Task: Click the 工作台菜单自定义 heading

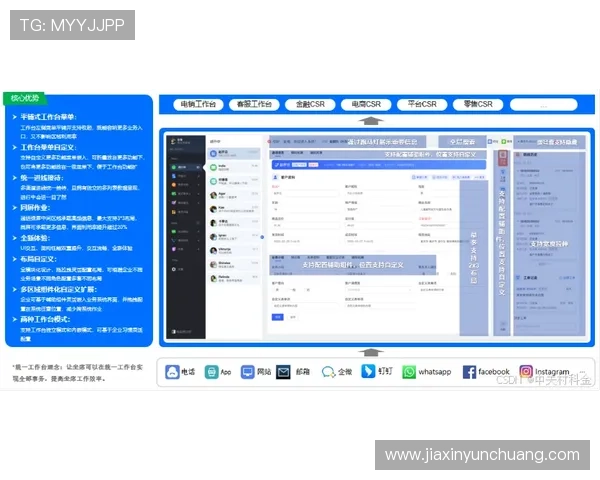Action: [x=49, y=147]
